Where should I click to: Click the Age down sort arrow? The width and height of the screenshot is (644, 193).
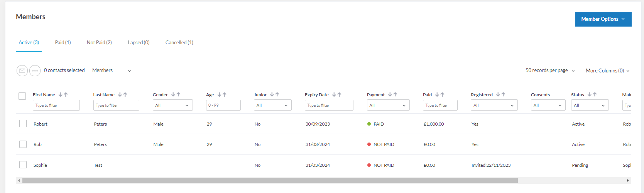tap(220, 94)
